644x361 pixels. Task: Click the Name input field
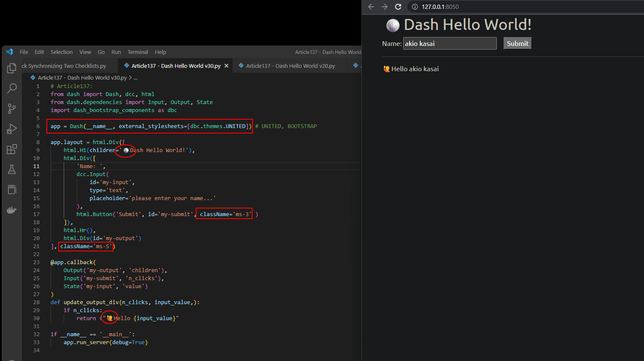tap(450, 43)
